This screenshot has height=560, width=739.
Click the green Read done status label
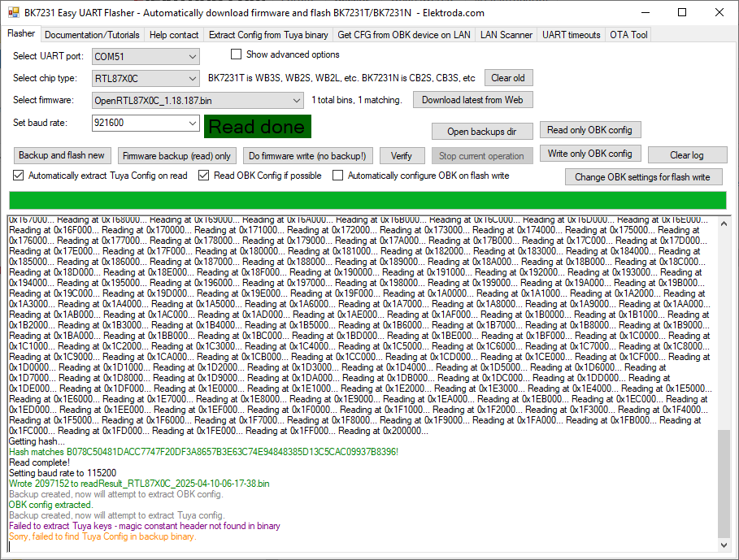pos(258,127)
